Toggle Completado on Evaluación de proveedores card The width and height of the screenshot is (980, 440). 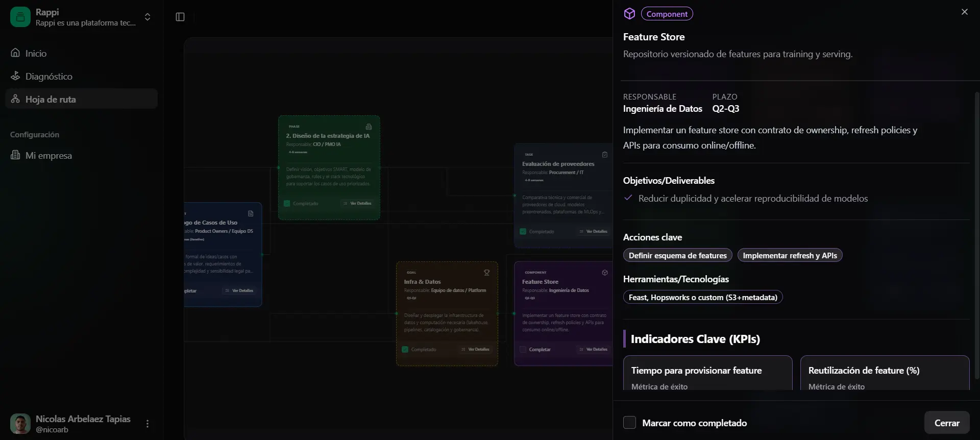point(523,232)
